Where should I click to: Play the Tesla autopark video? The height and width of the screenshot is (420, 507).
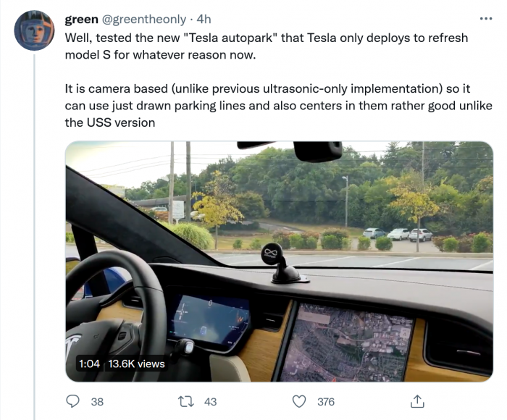279,261
